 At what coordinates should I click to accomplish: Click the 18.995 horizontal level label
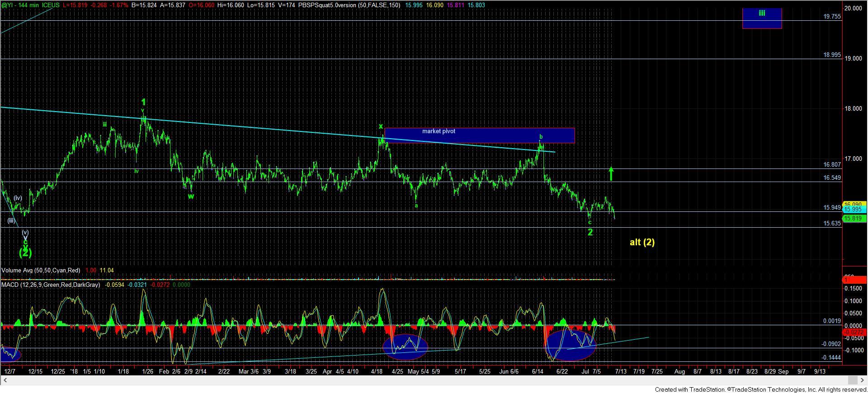tap(832, 55)
